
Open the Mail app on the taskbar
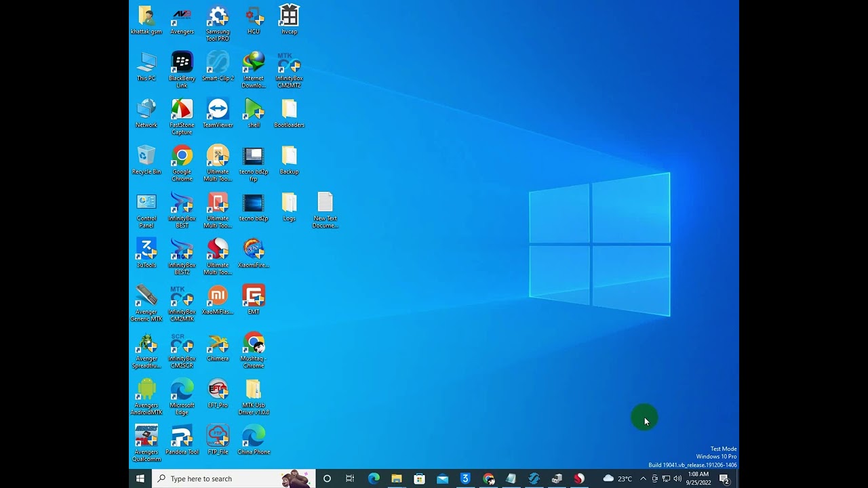442,479
